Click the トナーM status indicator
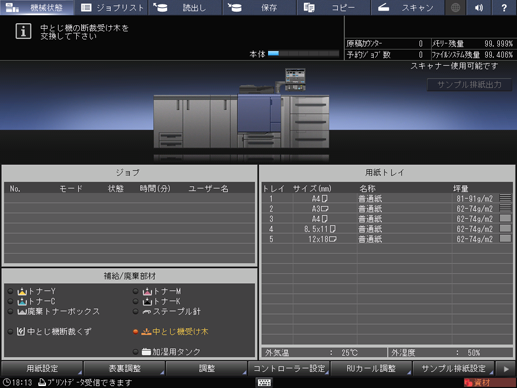The image size is (517, 388). click(135, 291)
